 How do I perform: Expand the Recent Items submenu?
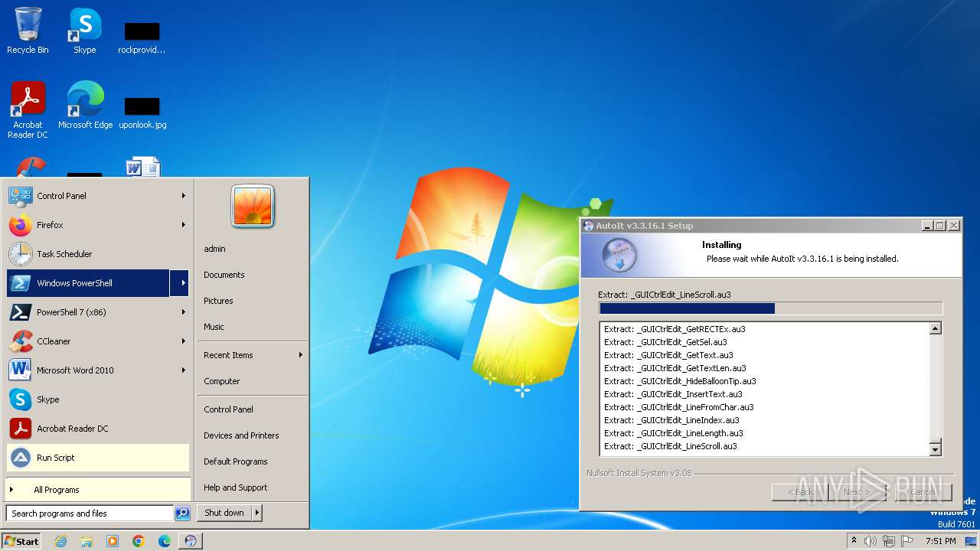point(300,355)
